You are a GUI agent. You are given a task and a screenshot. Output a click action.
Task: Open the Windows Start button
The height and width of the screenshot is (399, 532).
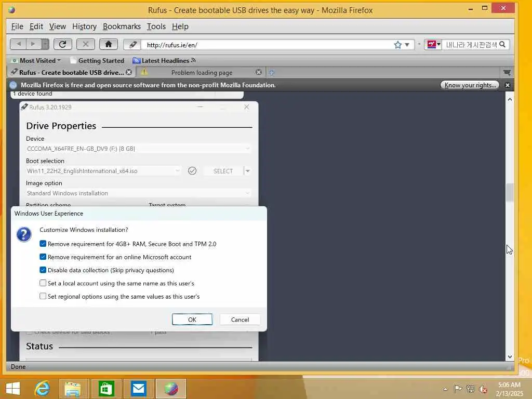(x=13, y=389)
